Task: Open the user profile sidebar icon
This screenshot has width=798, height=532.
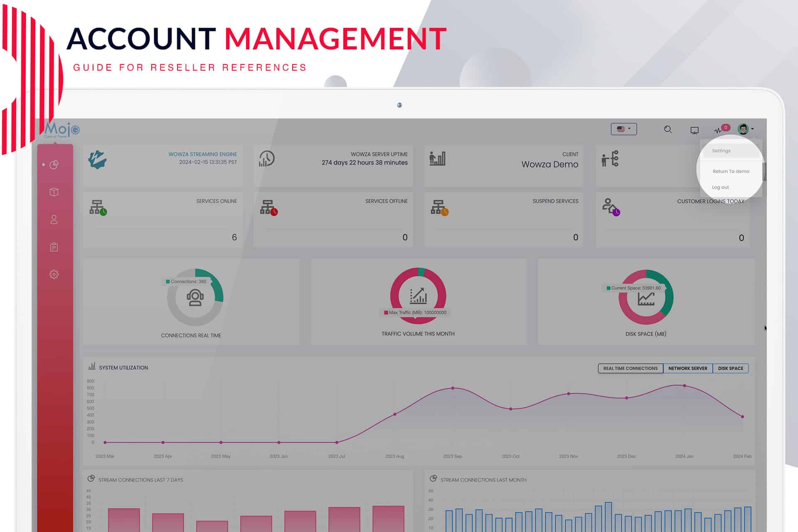Action: [x=54, y=219]
